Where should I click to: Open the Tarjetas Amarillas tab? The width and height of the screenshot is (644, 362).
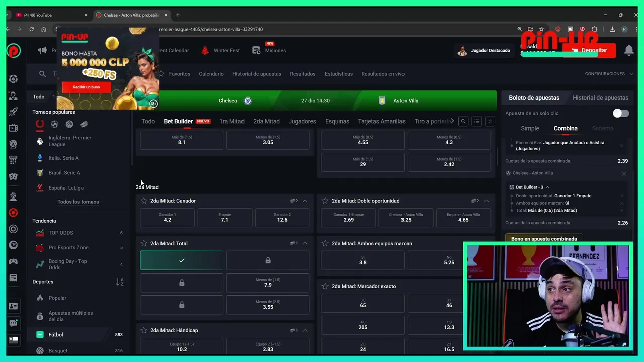(381, 121)
